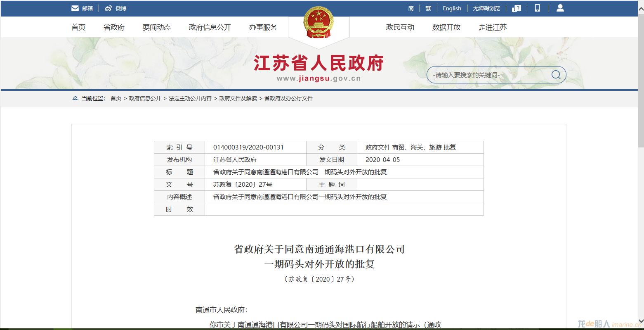Click www.jiangsu.gov.cn under the title
644x330 pixels.
(x=318, y=78)
